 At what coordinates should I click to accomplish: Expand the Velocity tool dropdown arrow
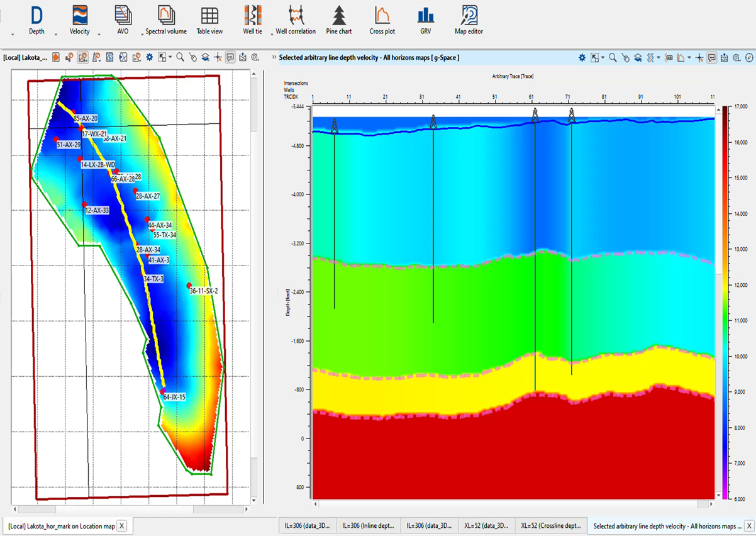point(99,34)
